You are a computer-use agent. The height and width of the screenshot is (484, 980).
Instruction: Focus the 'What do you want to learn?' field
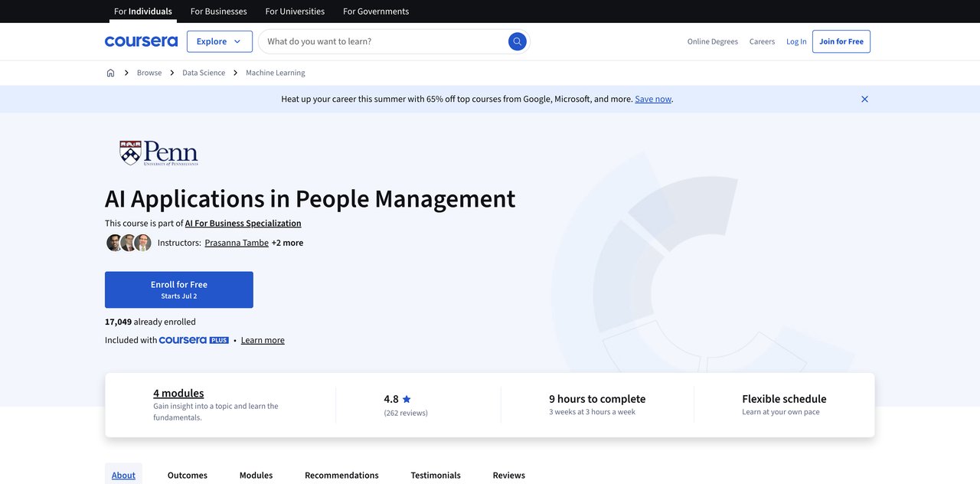tap(383, 41)
